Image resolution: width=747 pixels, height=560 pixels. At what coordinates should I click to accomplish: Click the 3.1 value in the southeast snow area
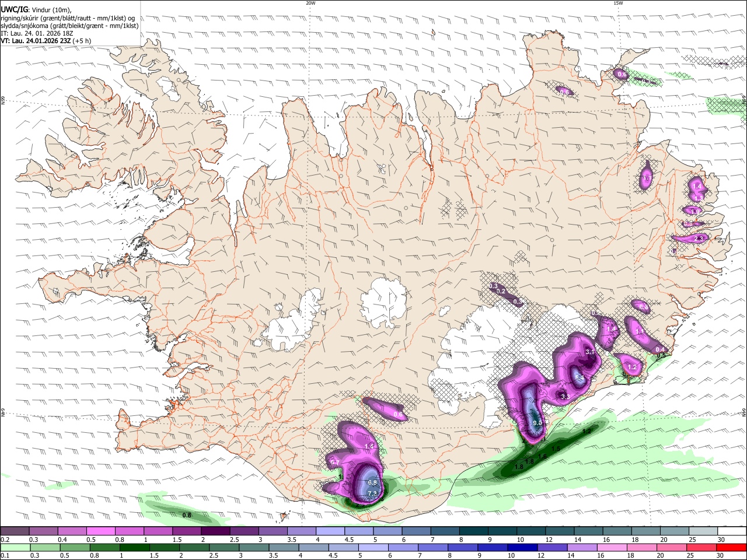click(x=589, y=352)
